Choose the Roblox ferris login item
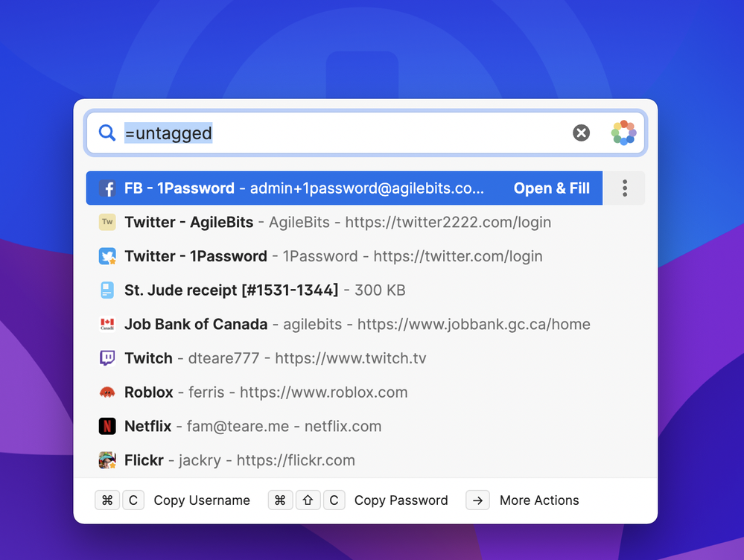 (266, 392)
